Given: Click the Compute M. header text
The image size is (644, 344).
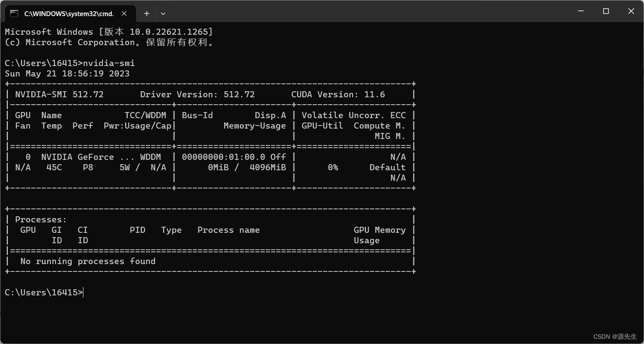Looking at the screenshot, I should click(x=380, y=126).
